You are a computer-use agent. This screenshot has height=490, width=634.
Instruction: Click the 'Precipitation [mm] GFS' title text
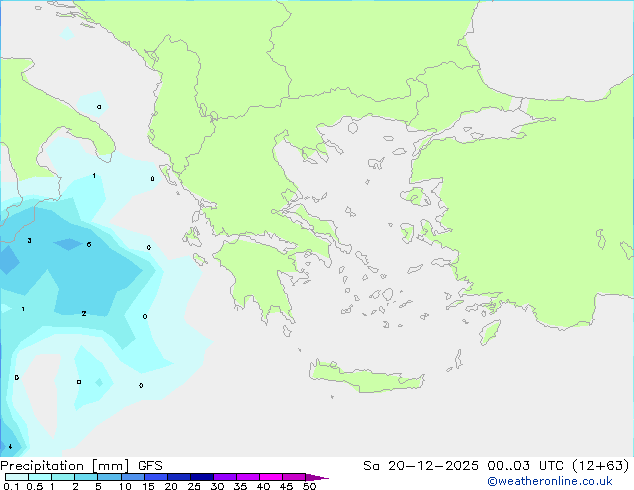81,466
